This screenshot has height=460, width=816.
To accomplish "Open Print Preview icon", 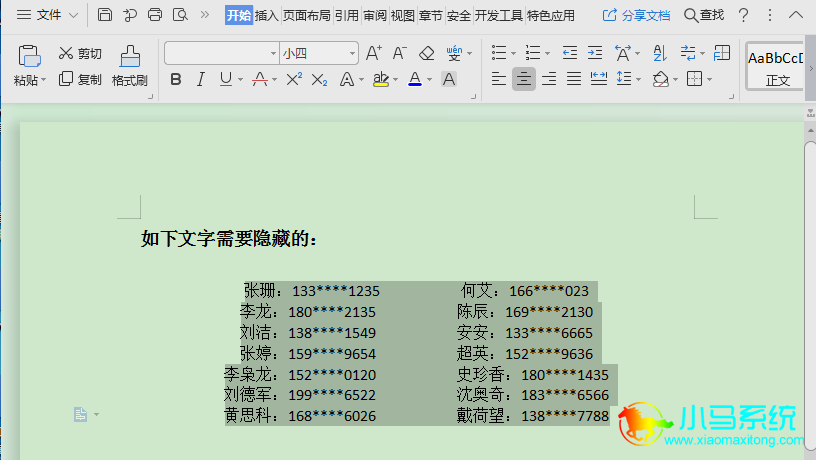I will (180, 15).
